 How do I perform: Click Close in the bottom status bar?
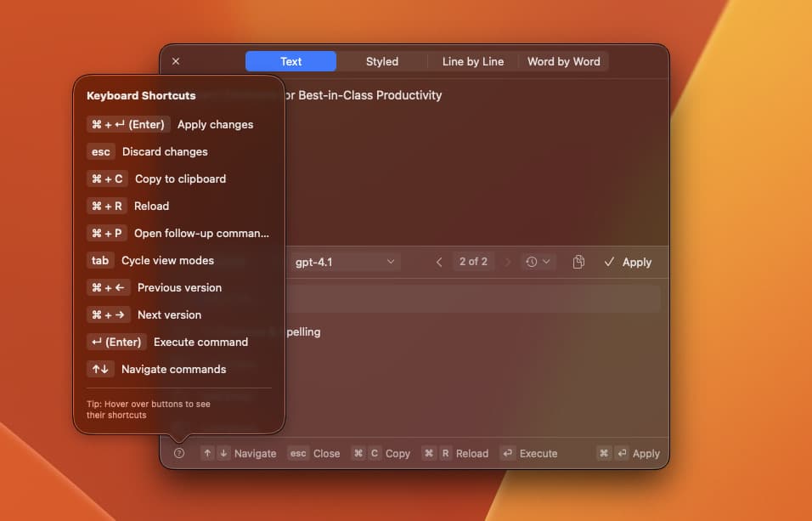(327, 453)
